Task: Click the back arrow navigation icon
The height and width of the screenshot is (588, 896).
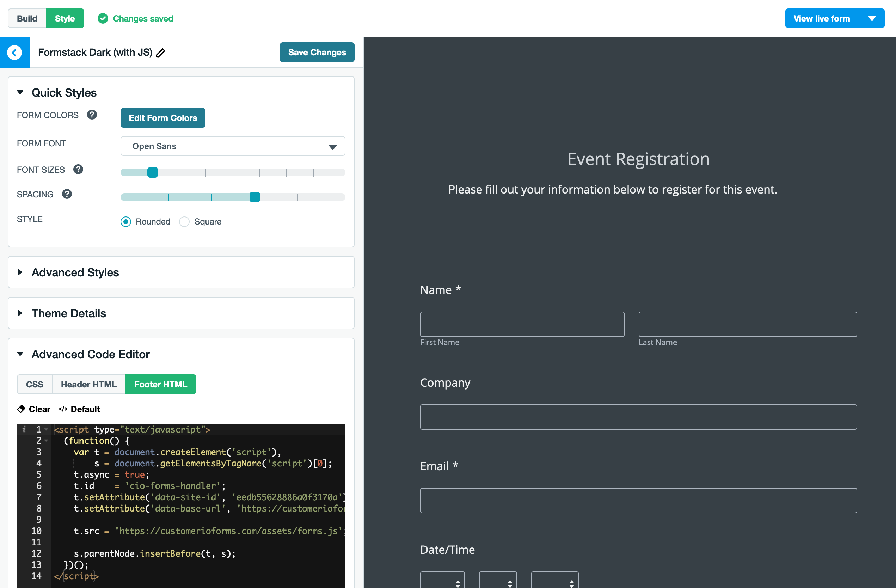Action: (x=15, y=52)
